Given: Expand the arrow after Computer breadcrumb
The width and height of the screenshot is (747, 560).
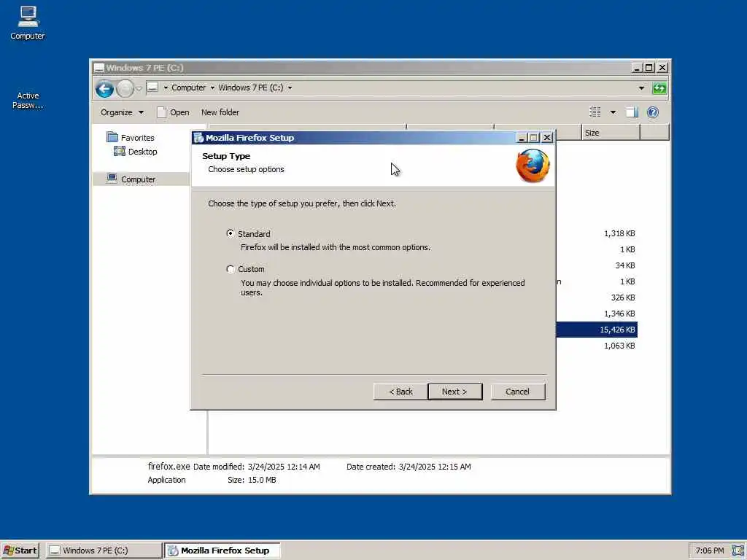Looking at the screenshot, I should point(212,87).
